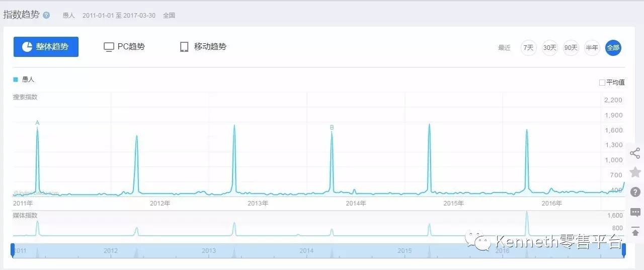Click the 2015 label in range slider
The width and height of the screenshot is (644, 270).
405,251
